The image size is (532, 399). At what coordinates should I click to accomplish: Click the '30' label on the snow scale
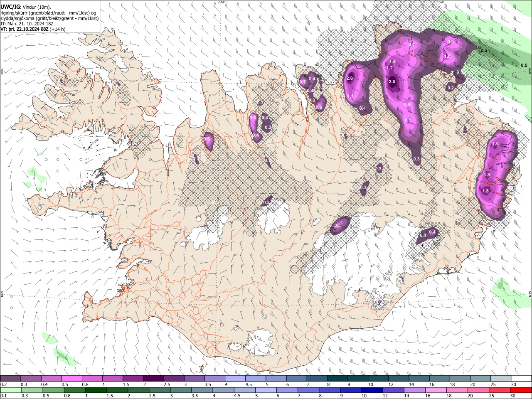[x=513, y=384]
